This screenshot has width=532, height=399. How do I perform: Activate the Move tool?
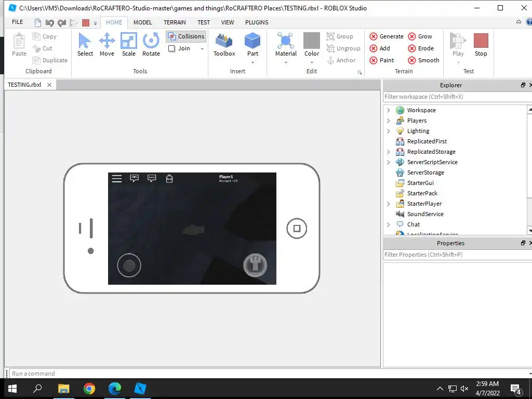point(107,41)
